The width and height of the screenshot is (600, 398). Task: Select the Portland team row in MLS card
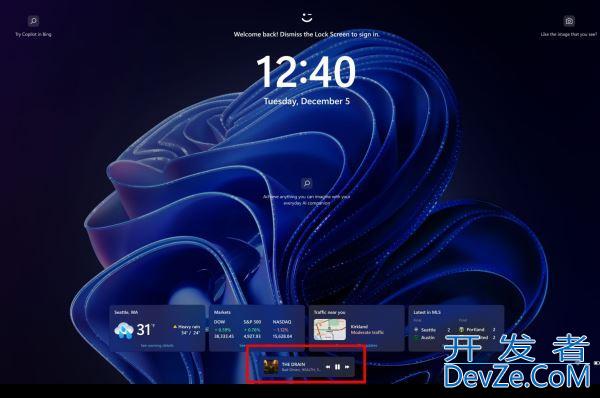click(478, 329)
